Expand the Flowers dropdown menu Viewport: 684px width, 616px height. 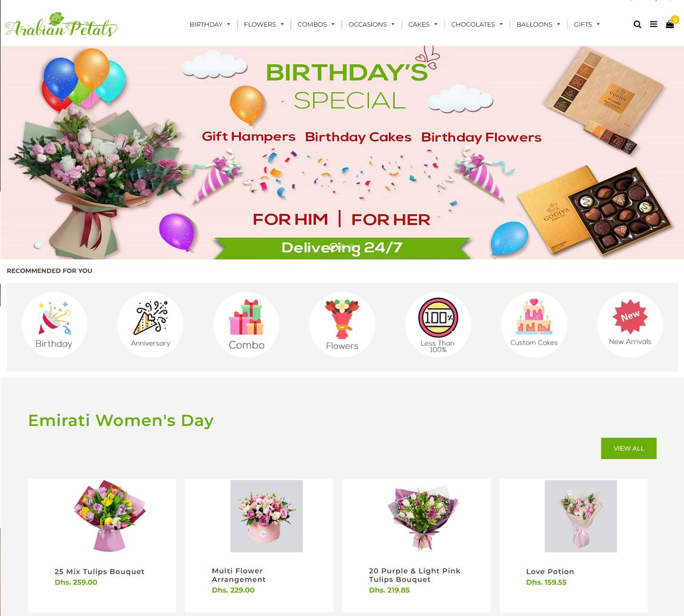[264, 24]
